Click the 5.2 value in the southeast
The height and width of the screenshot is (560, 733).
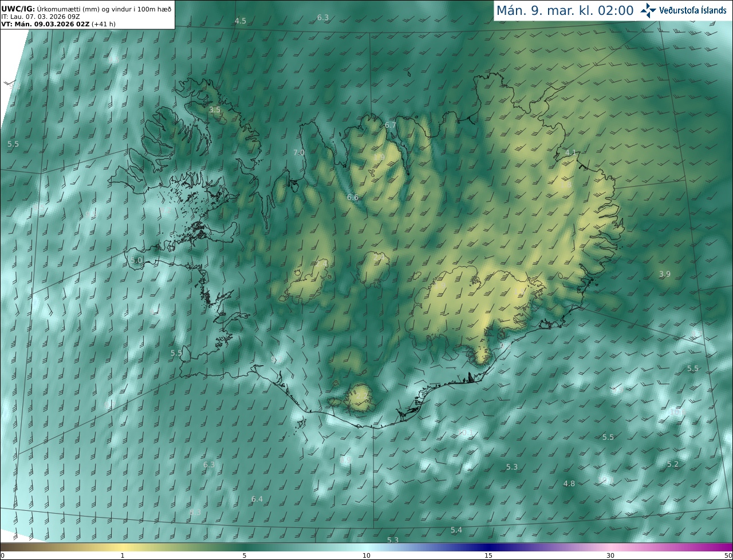(673, 464)
